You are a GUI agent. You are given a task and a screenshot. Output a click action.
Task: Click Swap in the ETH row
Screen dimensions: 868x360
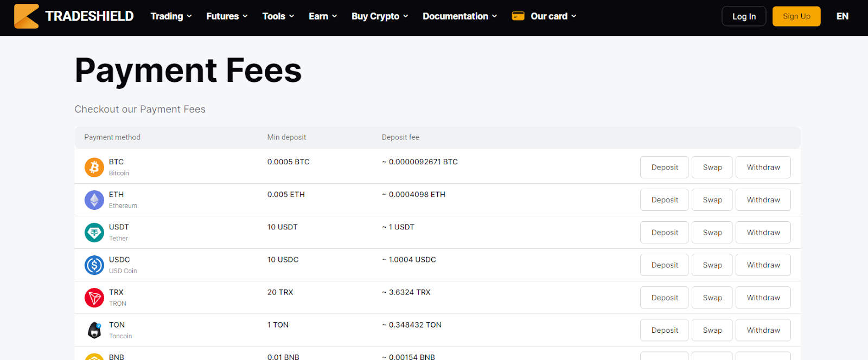[712, 200]
